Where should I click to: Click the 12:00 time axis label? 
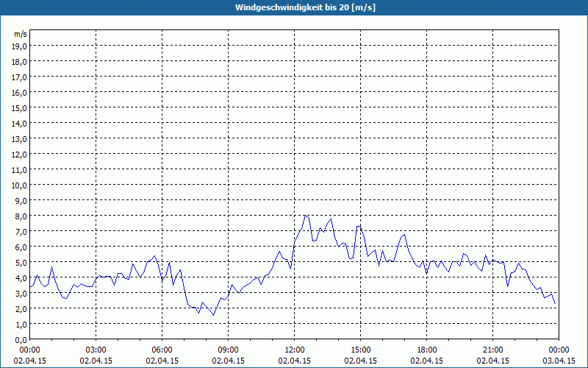coord(295,350)
